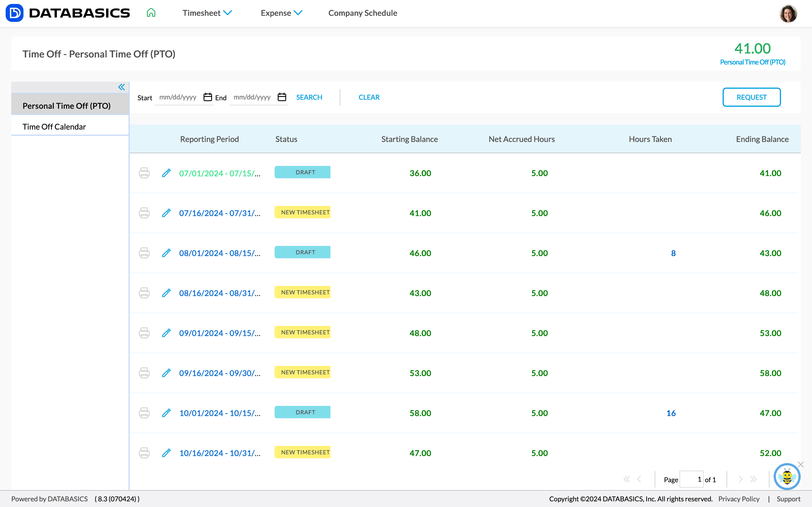Image resolution: width=812 pixels, height=507 pixels.
Task: Click the edit icon for 10/16/2024 row
Action: [166, 453]
